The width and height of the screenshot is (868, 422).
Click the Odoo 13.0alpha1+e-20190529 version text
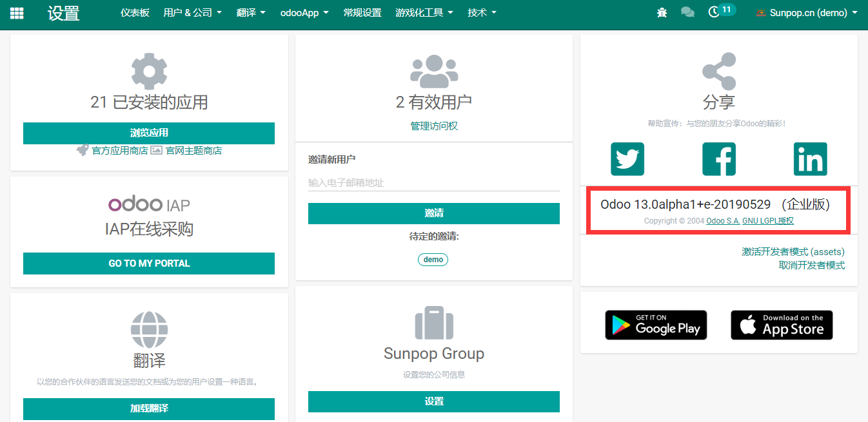click(686, 205)
